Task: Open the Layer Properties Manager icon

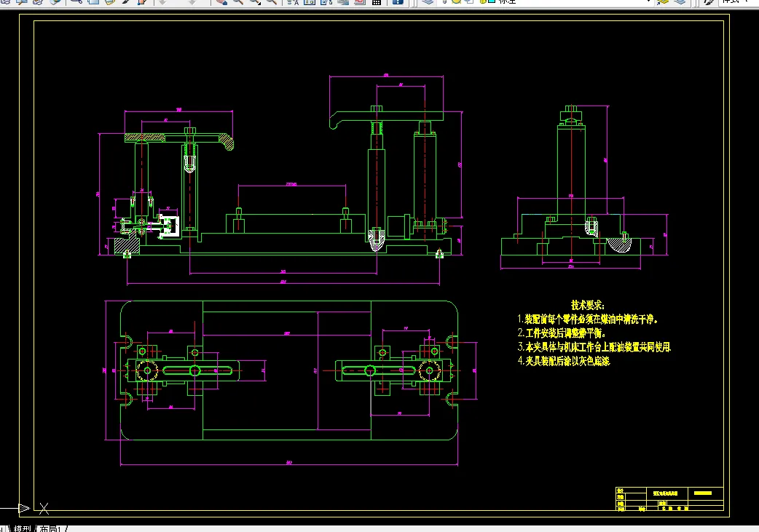Action: click(x=427, y=2)
